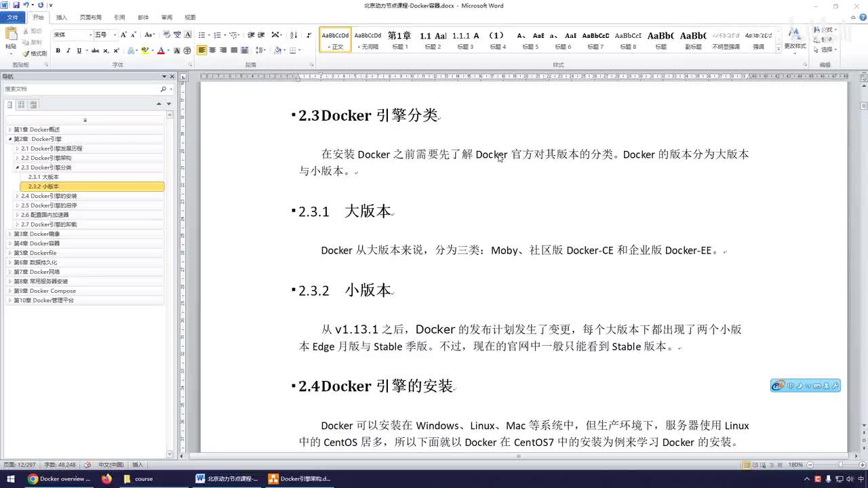Viewport: 868px width, 488px height.
Task: Apply the 标题 1 heading style
Action: tap(399, 40)
